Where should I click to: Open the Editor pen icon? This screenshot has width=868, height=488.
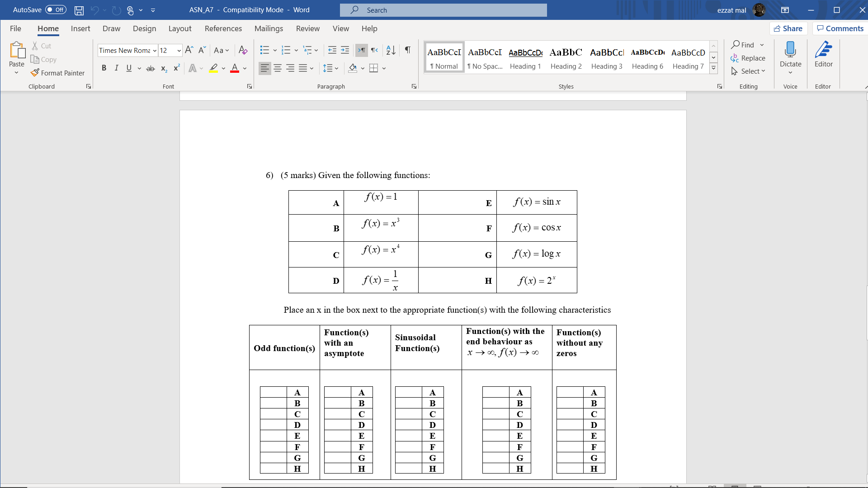(823, 50)
